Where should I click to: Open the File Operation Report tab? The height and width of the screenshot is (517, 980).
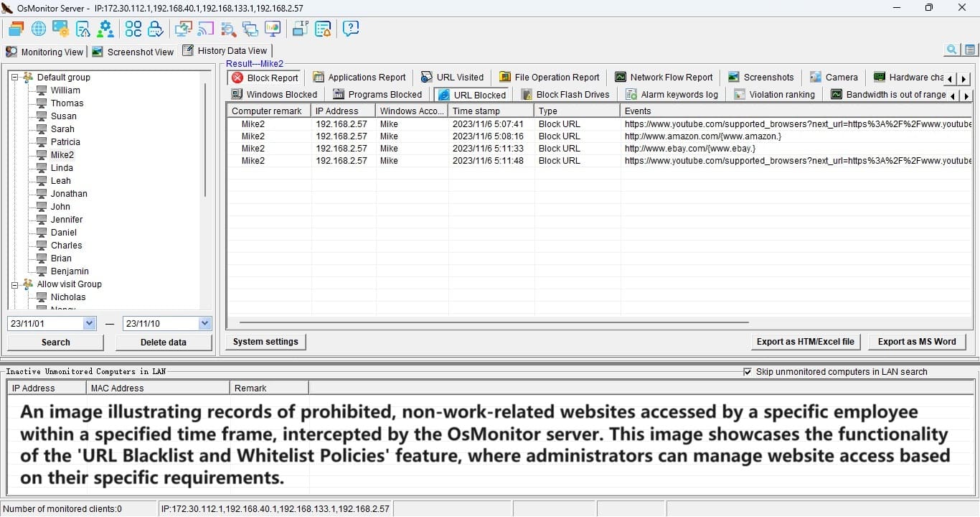point(550,77)
